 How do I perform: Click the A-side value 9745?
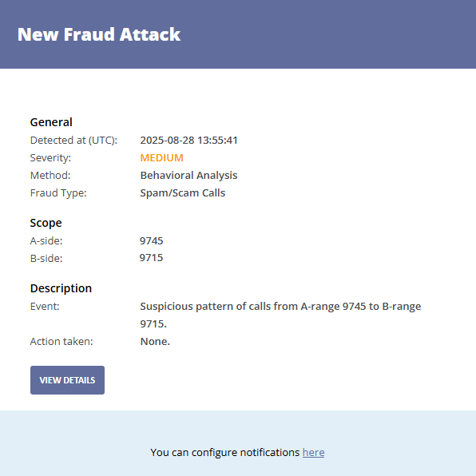(x=152, y=240)
